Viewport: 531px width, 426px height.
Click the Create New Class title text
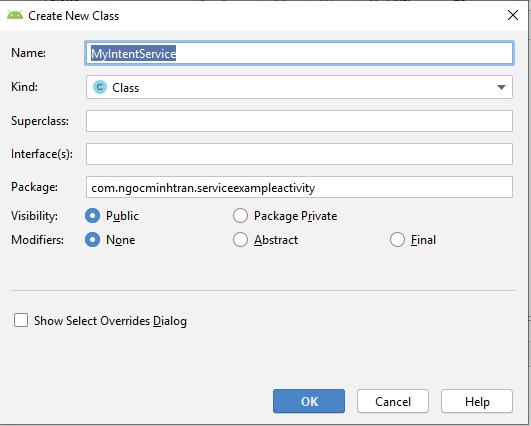tap(73, 16)
